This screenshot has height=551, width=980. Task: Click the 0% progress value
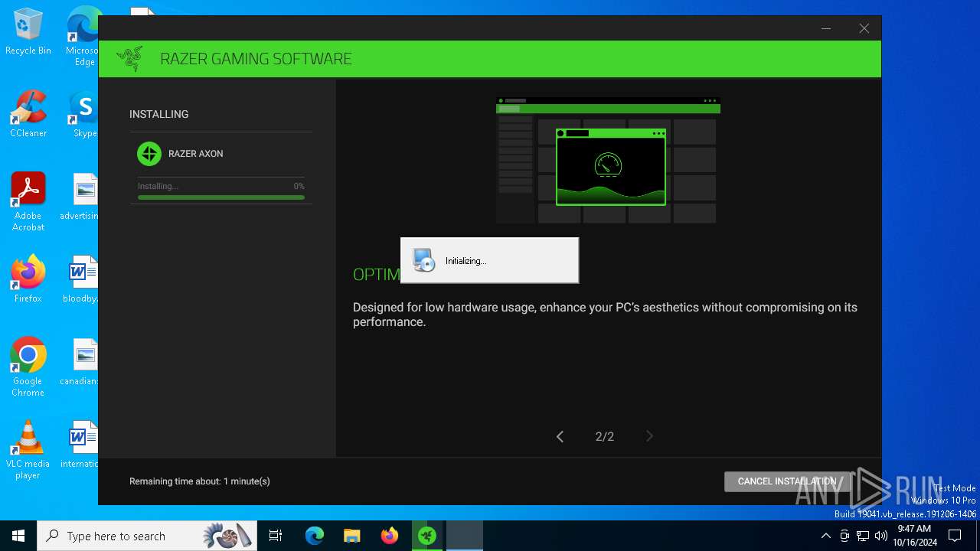[299, 186]
